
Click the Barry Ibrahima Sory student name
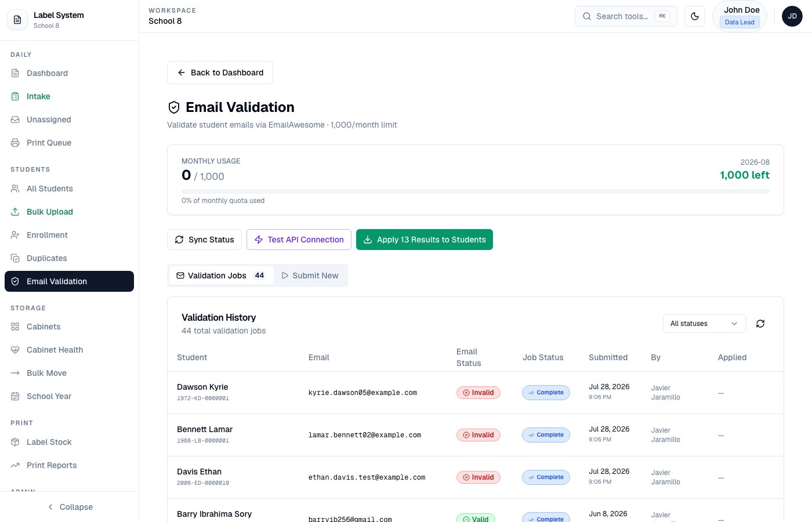pos(214,514)
